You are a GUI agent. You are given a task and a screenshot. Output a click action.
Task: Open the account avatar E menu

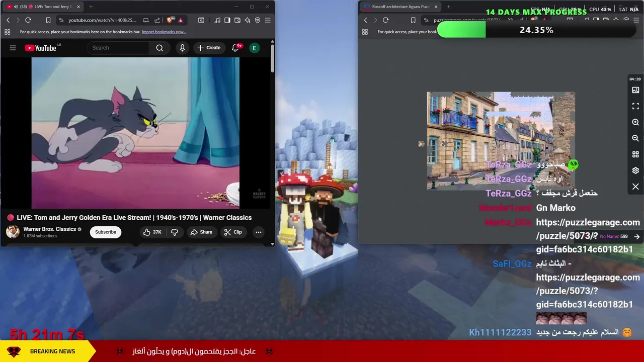click(255, 48)
